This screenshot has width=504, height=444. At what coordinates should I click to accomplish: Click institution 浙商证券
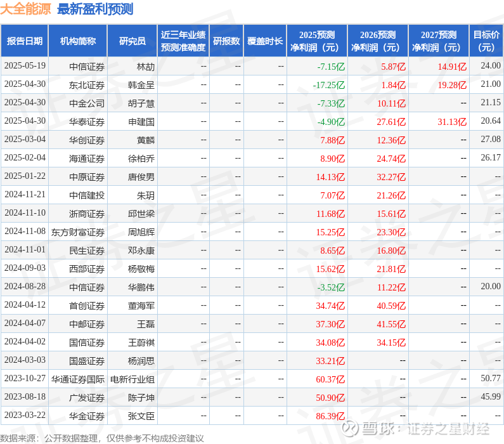tap(87, 214)
